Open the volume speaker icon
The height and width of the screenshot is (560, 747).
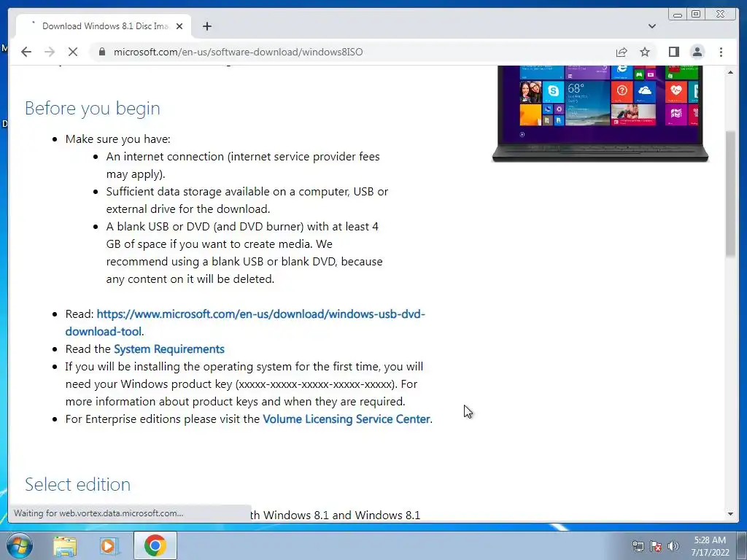(673, 546)
